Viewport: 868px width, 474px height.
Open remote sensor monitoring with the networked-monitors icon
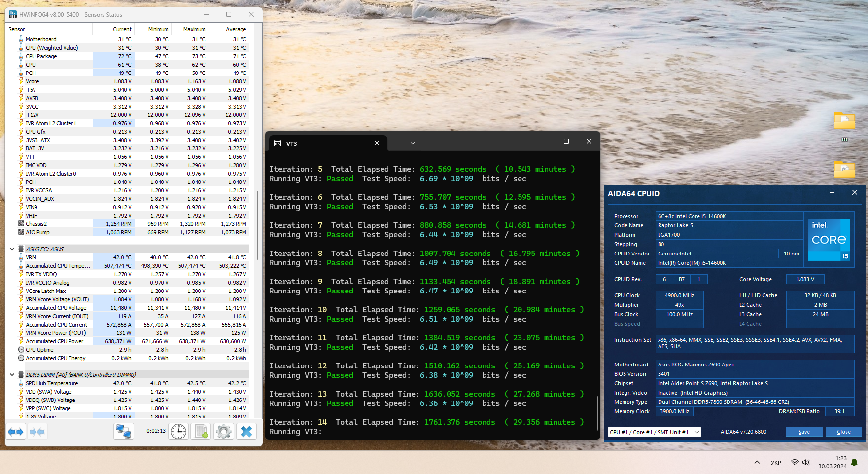(124, 432)
